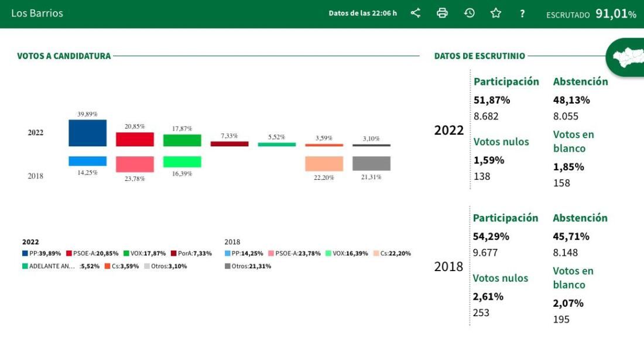Click 2022 legend PorA dark red swatch
The width and height of the screenshot is (644, 339).
pos(174,254)
